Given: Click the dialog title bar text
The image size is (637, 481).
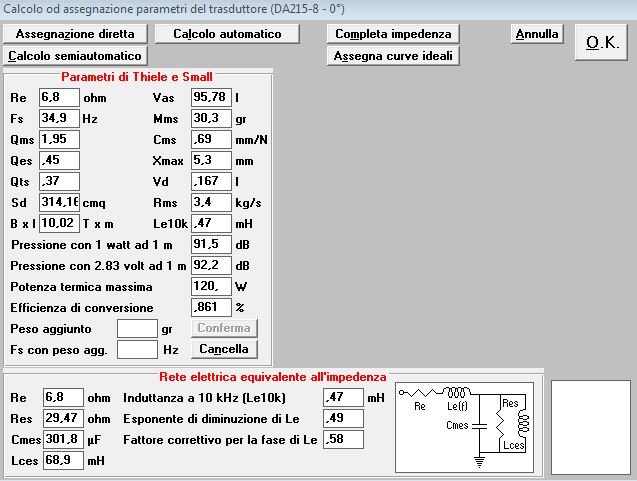Looking at the screenshot, I should pyautogui.click(x=174, y=9).
